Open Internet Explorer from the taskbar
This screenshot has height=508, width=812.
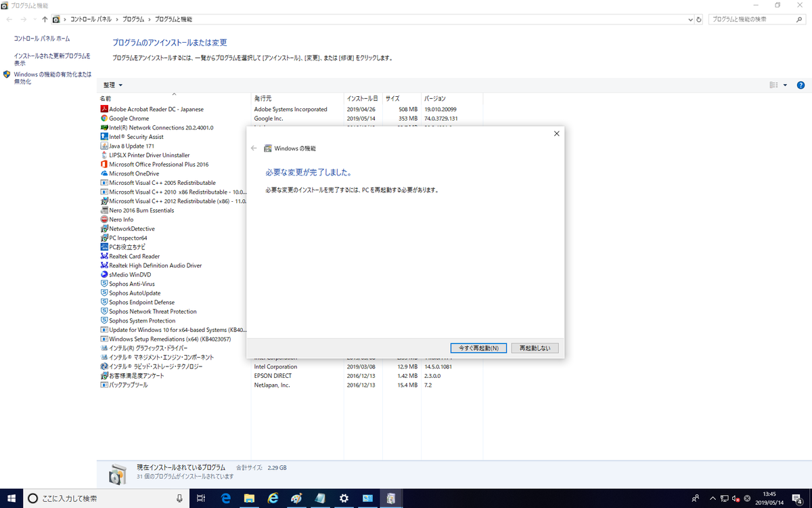pos(273,499)
